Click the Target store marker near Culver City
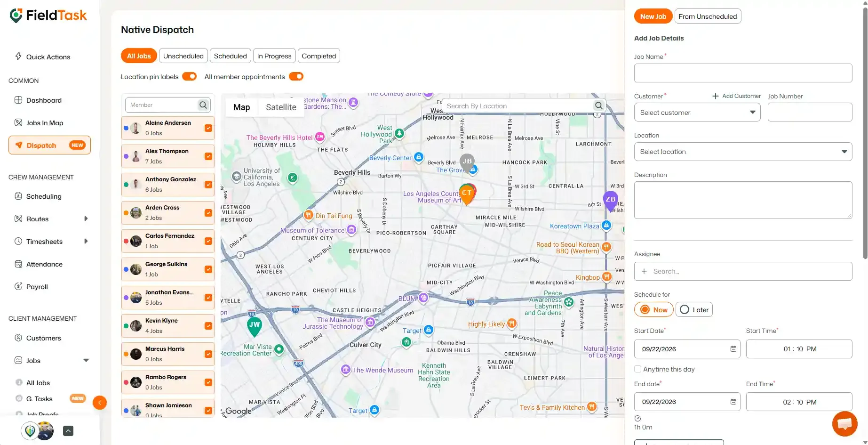The image size is (868, 445). (x=429, y=330)
